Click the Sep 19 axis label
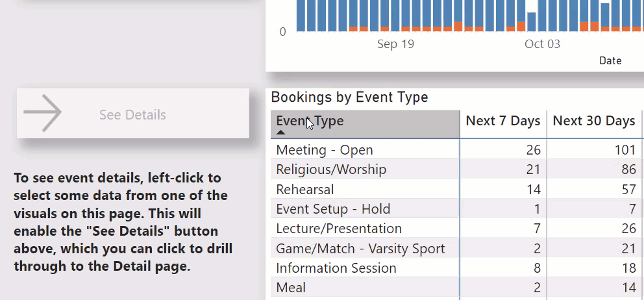 [x=395, y=44]
